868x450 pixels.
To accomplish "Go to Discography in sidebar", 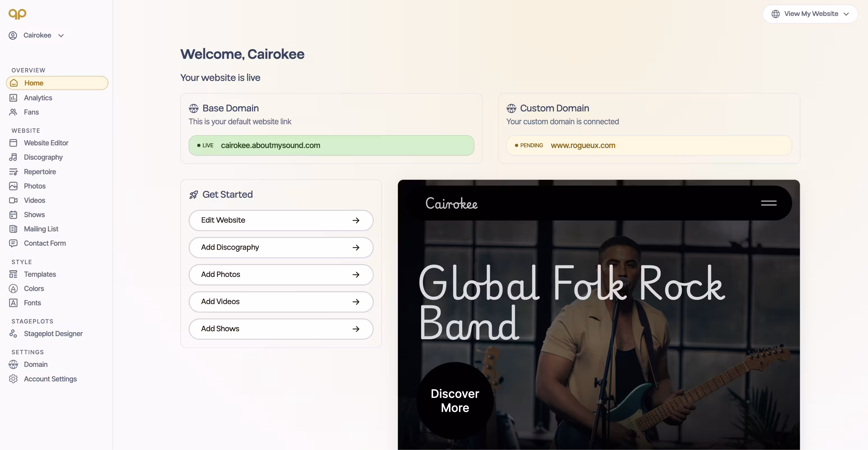I will point(43,157).
